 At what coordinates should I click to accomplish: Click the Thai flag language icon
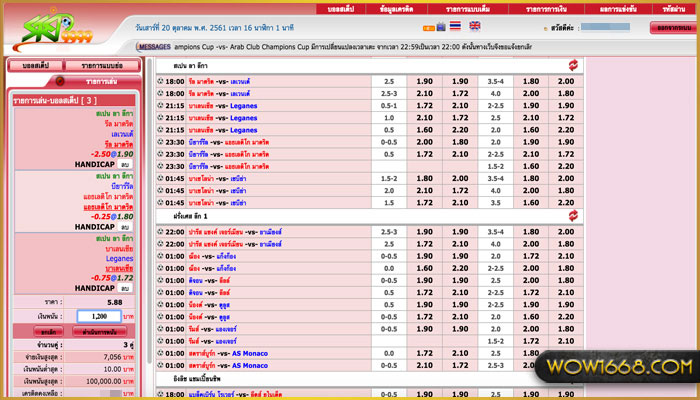(456, 27)
